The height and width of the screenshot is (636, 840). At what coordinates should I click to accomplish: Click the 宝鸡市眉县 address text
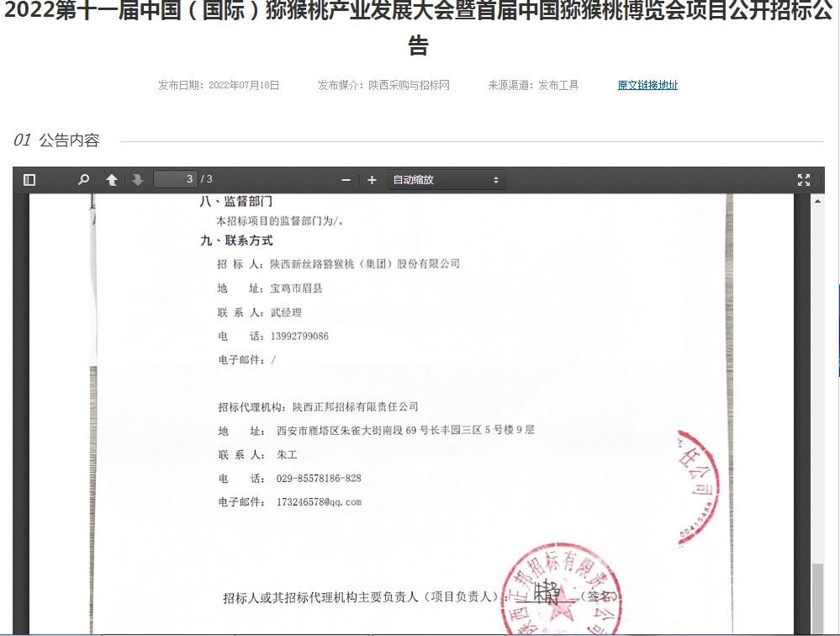296,289
